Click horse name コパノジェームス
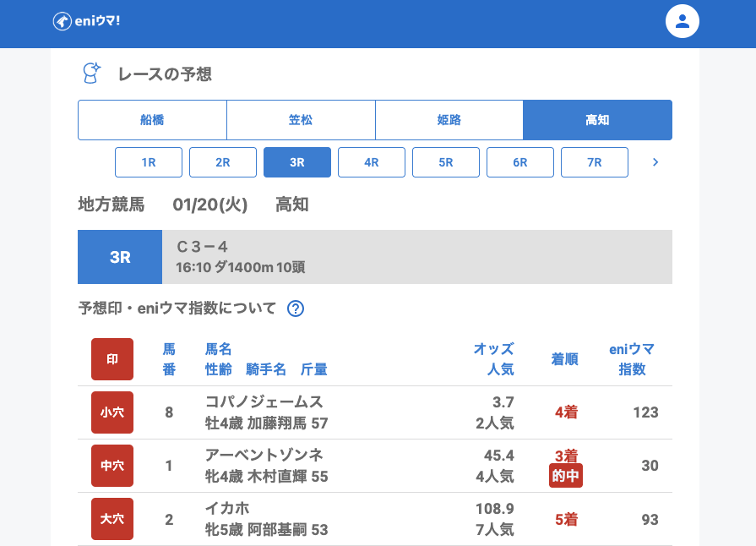 [264, 401]
